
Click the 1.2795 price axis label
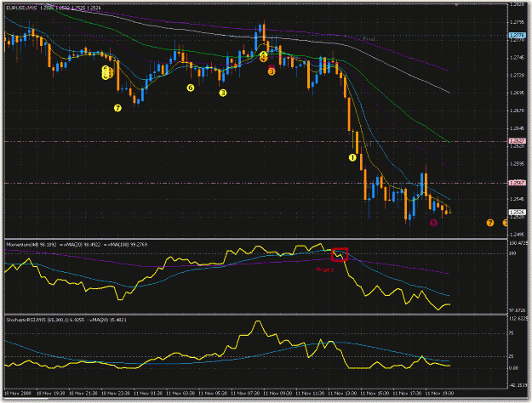[517, 22]
